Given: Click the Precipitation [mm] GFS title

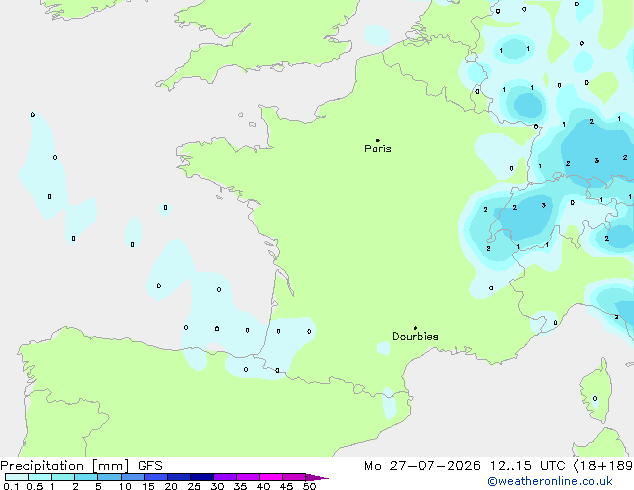Looking at the screenshot, I should click(x=81, y=466).
